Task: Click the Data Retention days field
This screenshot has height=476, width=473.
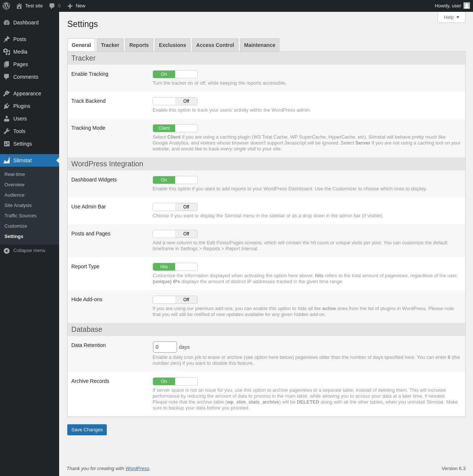Action: tap(165, 347)
